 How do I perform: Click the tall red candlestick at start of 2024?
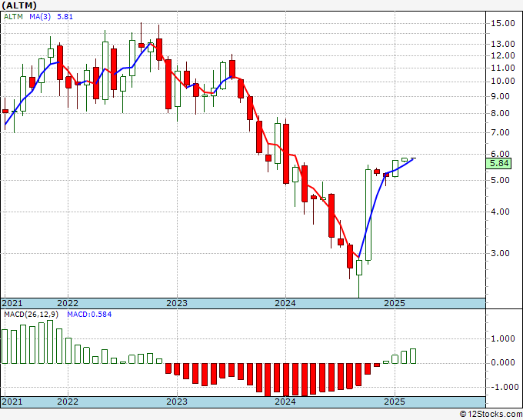click(x=286, y=154)
